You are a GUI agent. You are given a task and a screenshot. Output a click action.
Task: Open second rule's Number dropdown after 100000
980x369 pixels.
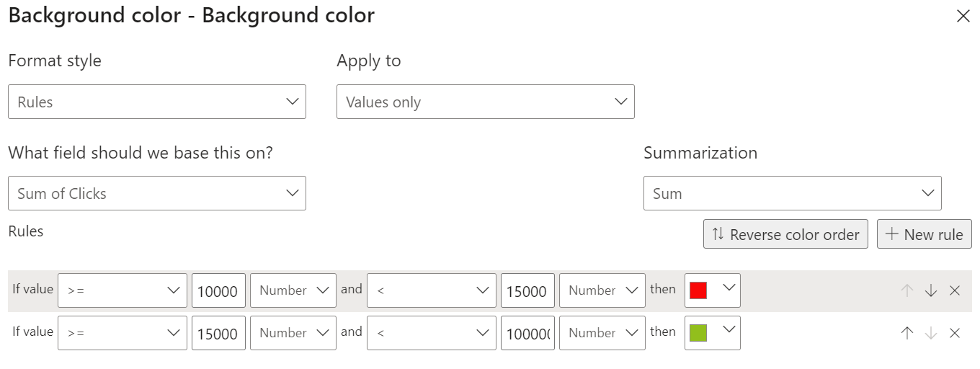602,332
